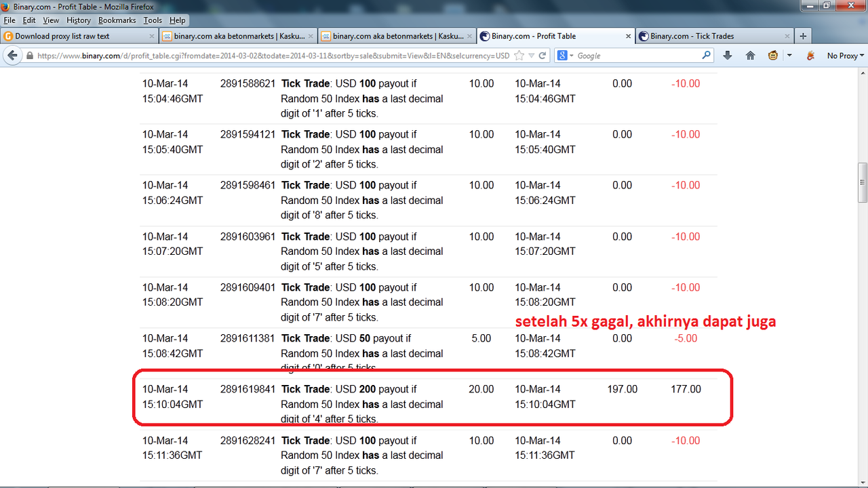
Task: Open the Edit menu
Action: pyautogui.click(x=29, y=20)
